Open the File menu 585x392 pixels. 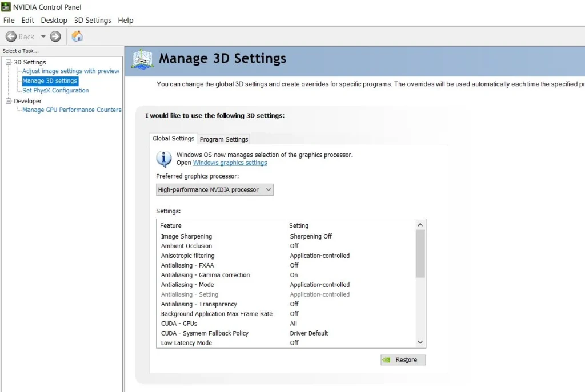9,20
